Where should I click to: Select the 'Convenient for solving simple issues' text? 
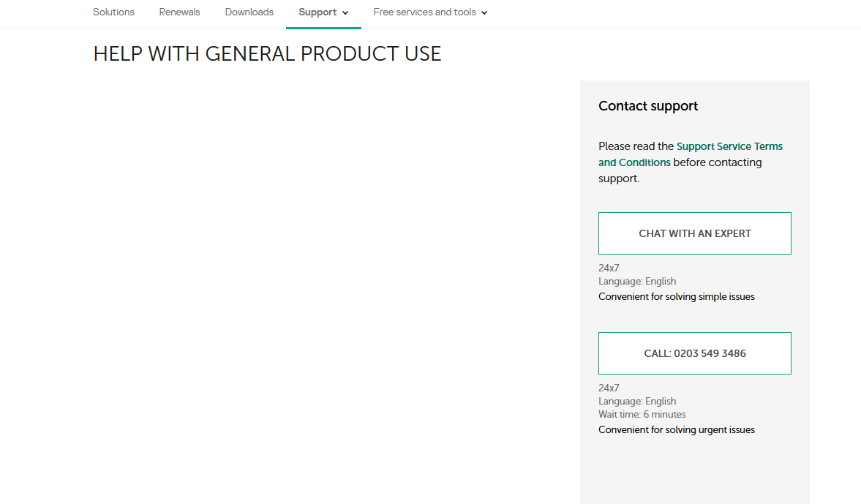(676, 297)
